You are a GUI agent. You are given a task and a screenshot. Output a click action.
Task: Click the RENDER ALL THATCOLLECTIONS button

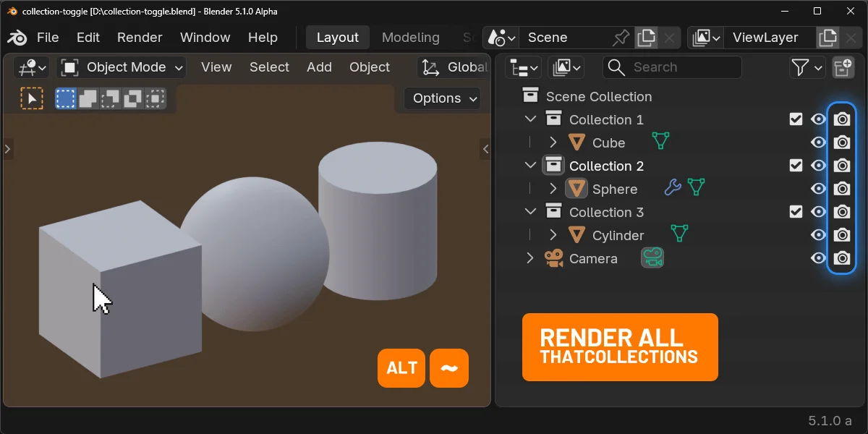[620, 347]
